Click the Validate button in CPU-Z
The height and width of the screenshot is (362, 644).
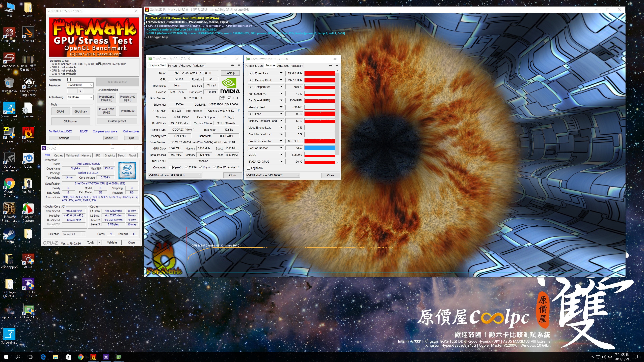112,242
